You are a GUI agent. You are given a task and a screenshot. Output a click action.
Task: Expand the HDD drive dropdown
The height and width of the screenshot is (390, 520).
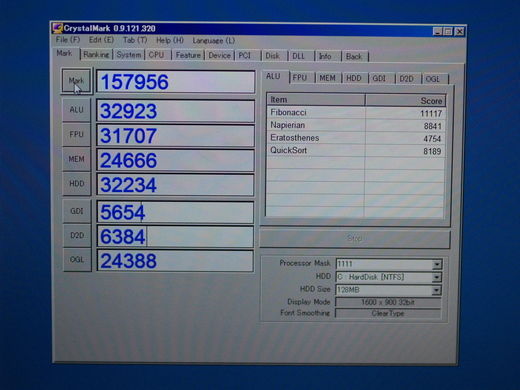point(437,277)
